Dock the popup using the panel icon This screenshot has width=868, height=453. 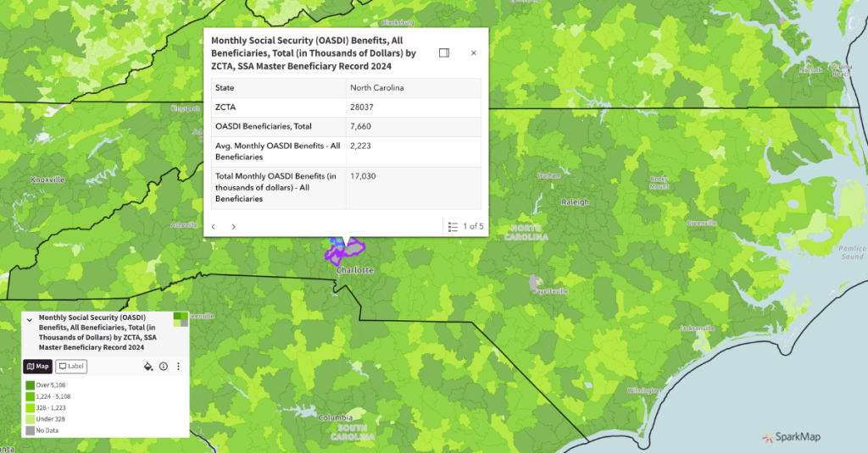pos(444,53)
